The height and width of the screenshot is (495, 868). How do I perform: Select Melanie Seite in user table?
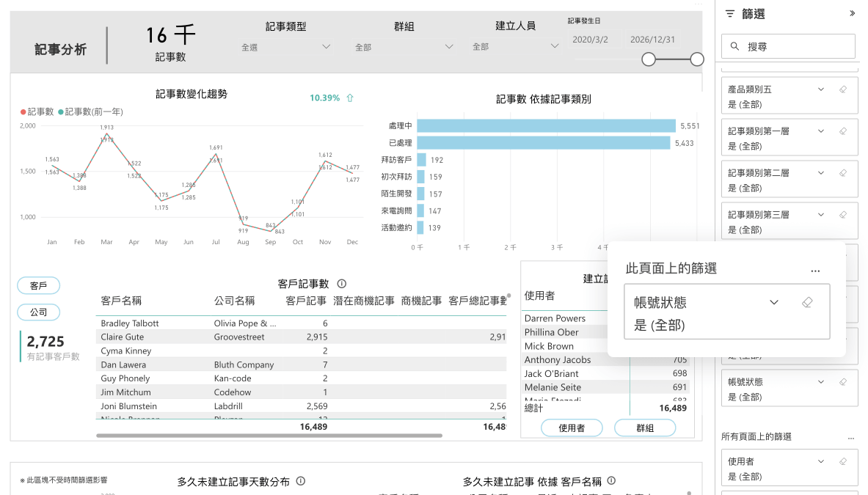[552, 387]
